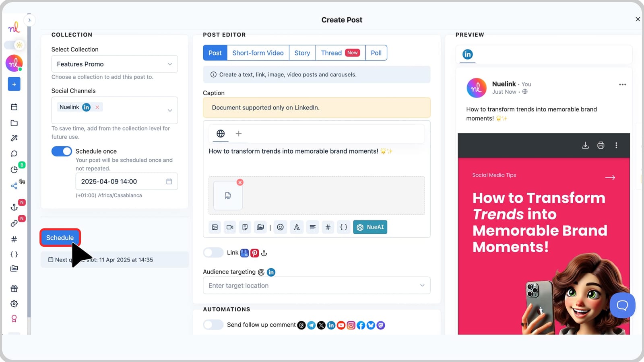This screenshot has height=362, width=644.
Task: Open settings gear in the left sidebar
Action: pyautogui.click(x=14, y=304)
